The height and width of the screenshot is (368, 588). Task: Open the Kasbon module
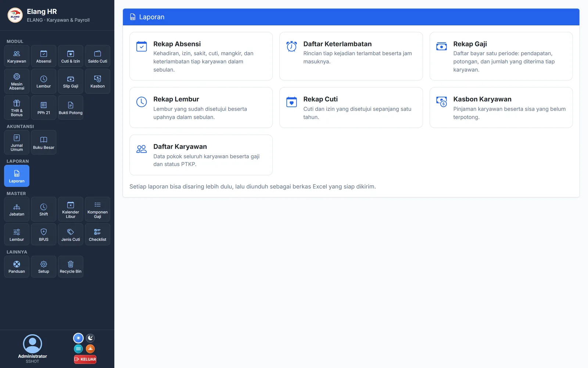[97, 81]
